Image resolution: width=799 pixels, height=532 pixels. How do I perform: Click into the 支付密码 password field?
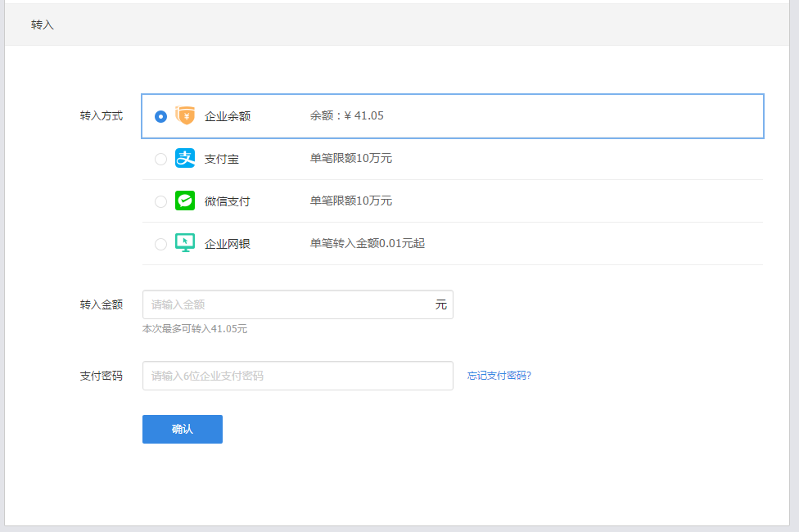coord(297,376)
